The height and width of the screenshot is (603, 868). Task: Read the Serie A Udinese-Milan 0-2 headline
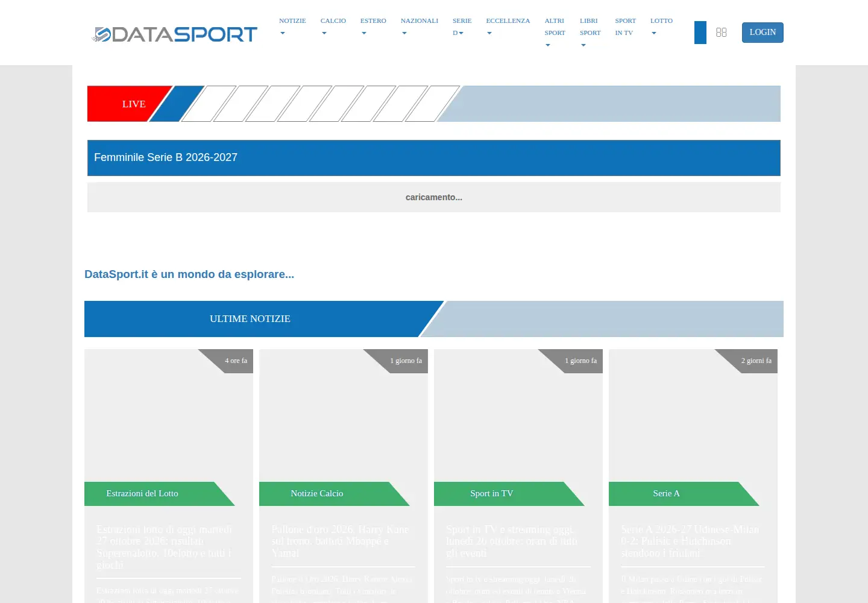(x=690, y=541)
